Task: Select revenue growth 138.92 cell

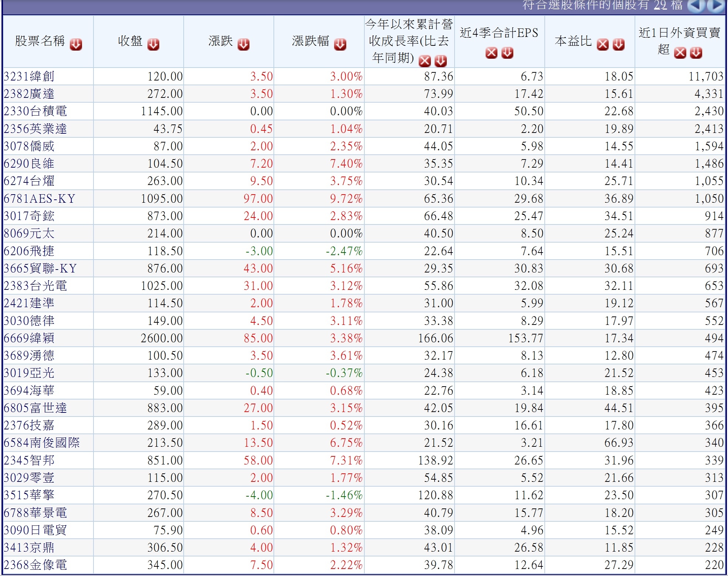Action: pyautogui.click(x=409, y=460)
